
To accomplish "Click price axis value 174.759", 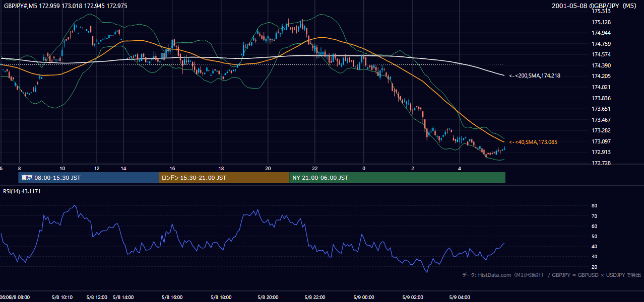I will [x=601, y=44].
